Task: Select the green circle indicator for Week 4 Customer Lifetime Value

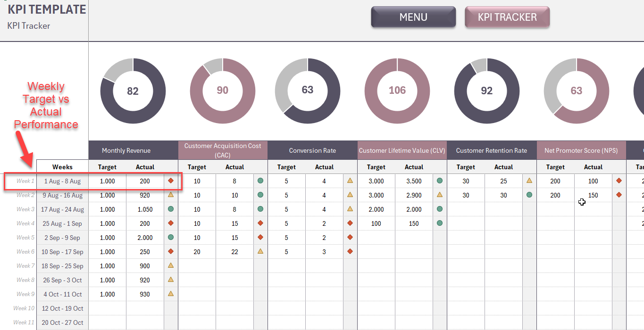Action: tap(440, 223)
